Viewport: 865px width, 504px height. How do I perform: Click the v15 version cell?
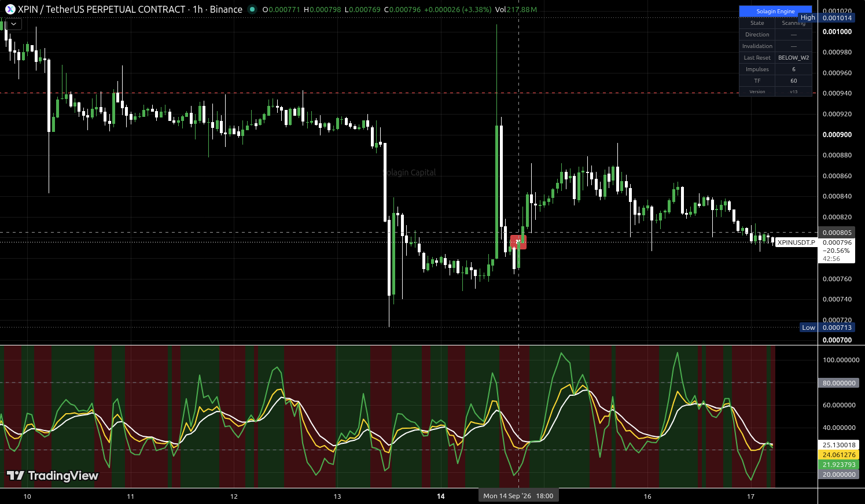(x=794, y=92)
